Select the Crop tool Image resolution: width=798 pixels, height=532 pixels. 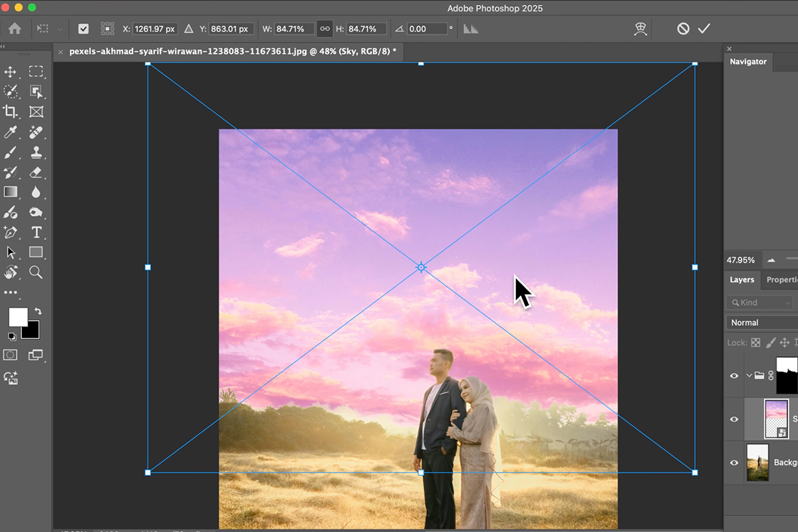[x=11, y=112]
